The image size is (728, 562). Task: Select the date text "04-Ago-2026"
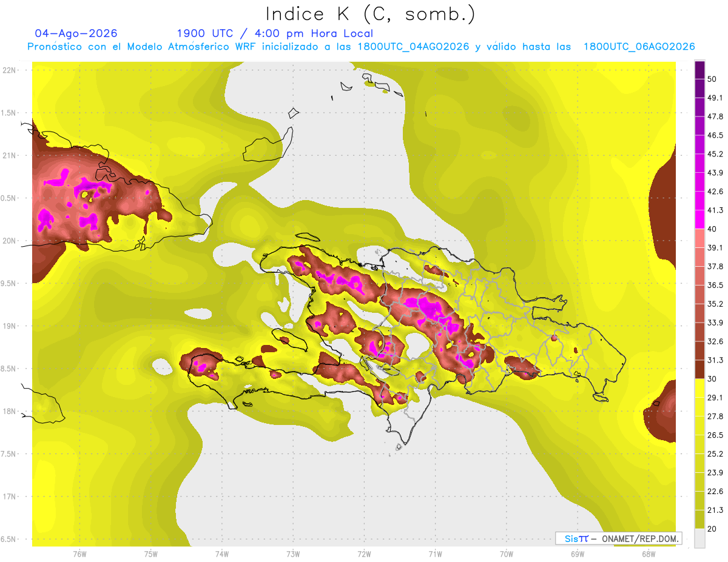[76, 33]
